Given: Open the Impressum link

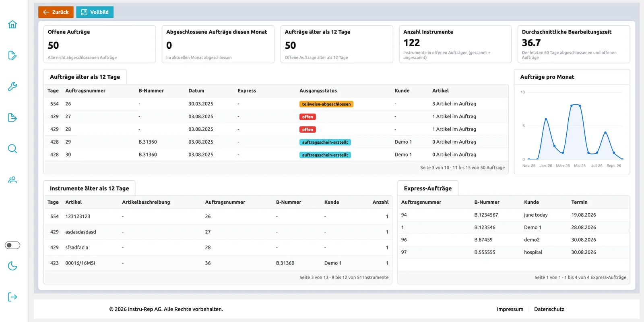Looking at the screenshot, I should tap(510, 309).
